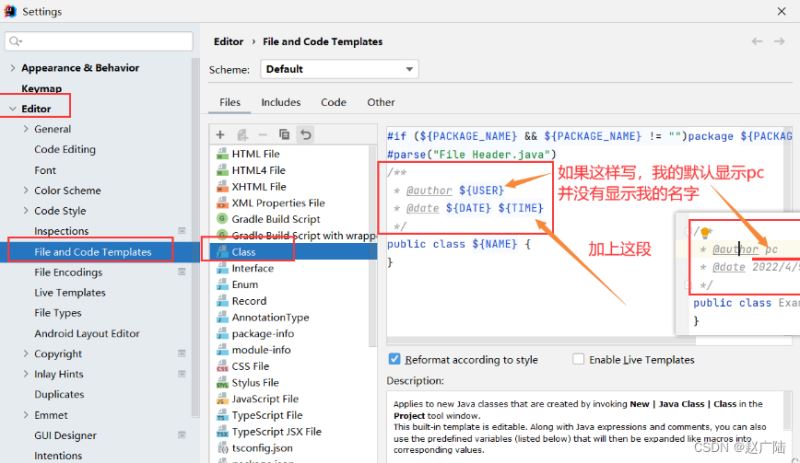The height and width of the screenshot is (463, 800).
Task: Click the Remove Template minus icon
Action: [x=263, y=135]
